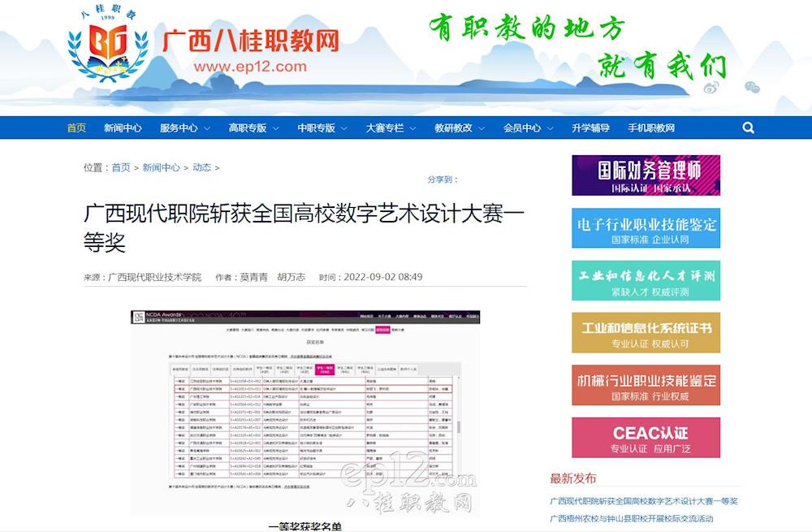Screen dimensions: 812x532
Task: Open latest post 广西梧州农校与钟山县职校 link
Action: pyautogui.click(x=631, y=518)
